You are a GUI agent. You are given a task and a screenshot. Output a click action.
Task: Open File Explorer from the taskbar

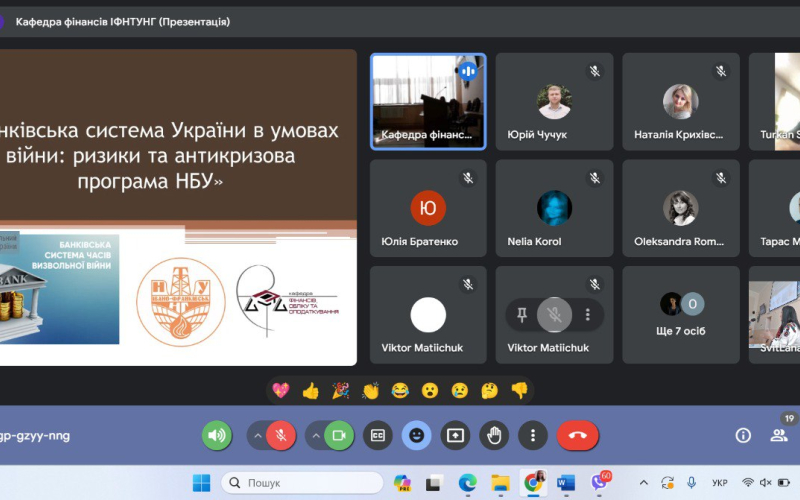(x=500, y=482)
